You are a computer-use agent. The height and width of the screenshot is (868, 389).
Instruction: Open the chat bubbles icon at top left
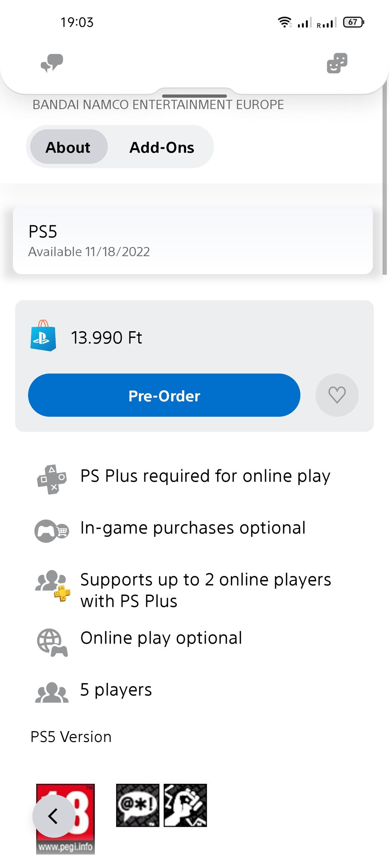pos(52,63)
